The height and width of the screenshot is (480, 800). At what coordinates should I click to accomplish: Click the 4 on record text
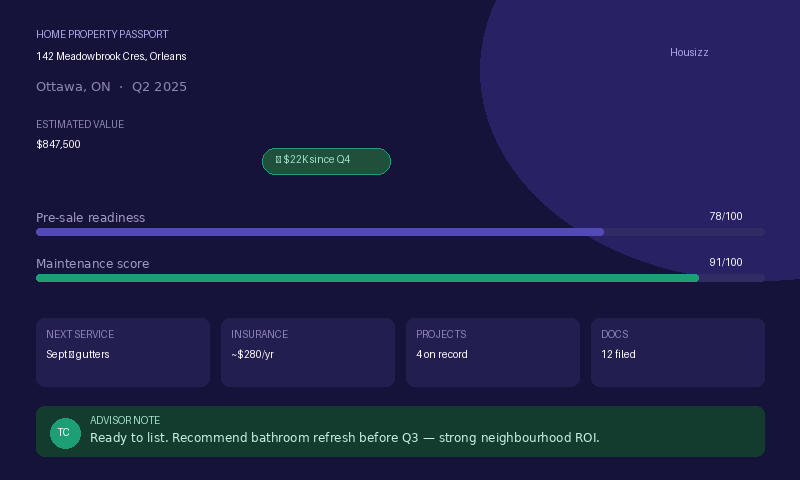(x=442, y=354)
